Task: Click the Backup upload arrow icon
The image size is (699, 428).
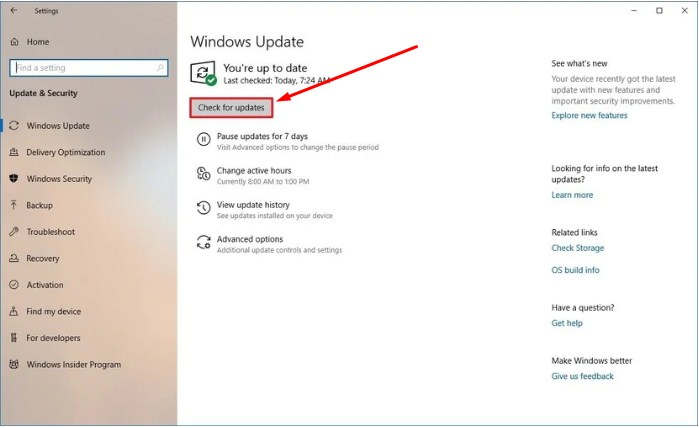Action: pos(14,205)
